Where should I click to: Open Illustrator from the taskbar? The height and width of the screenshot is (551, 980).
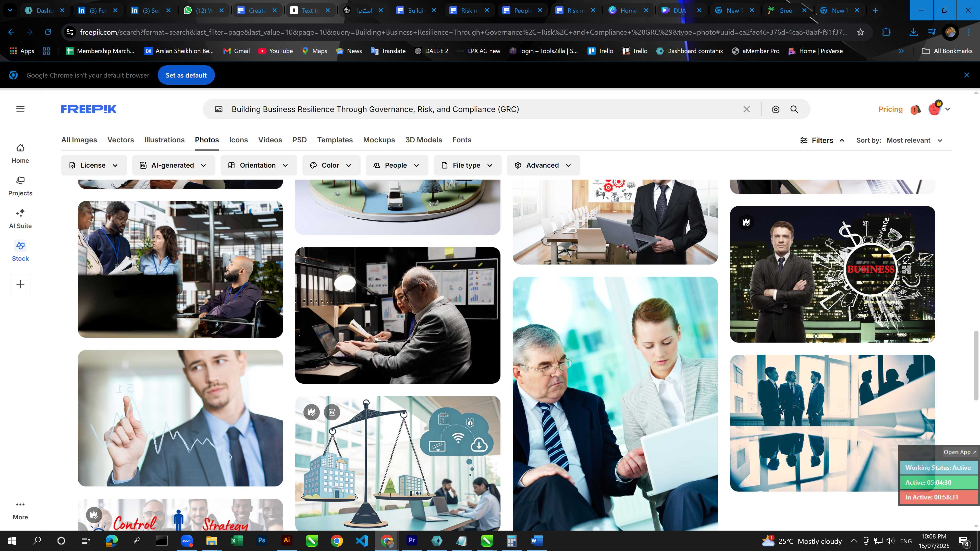click(x=287, y=540)
